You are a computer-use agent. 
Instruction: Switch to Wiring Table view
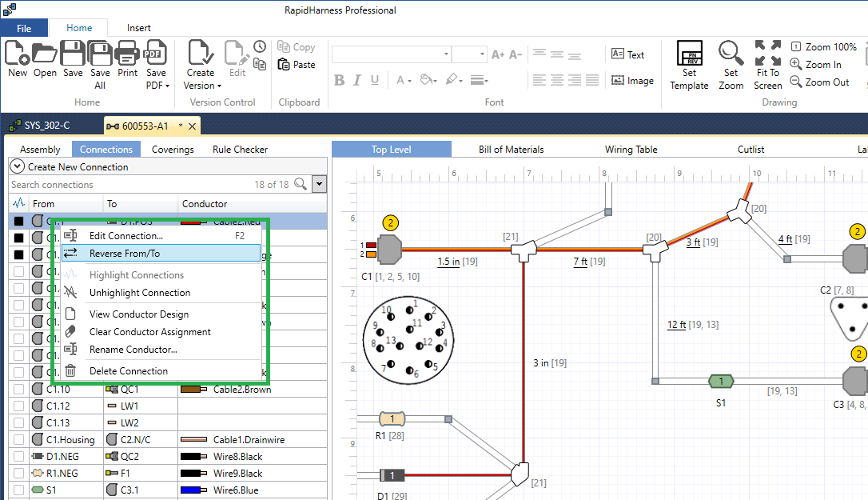pos(631,149)
